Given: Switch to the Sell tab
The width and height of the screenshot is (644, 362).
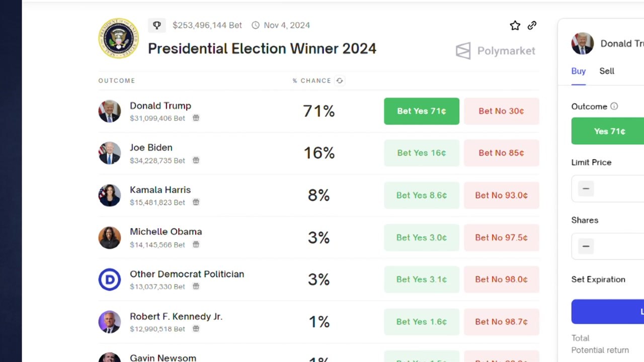Looking at the screenshot, I should pyautogui.click(x=607, y=71).
